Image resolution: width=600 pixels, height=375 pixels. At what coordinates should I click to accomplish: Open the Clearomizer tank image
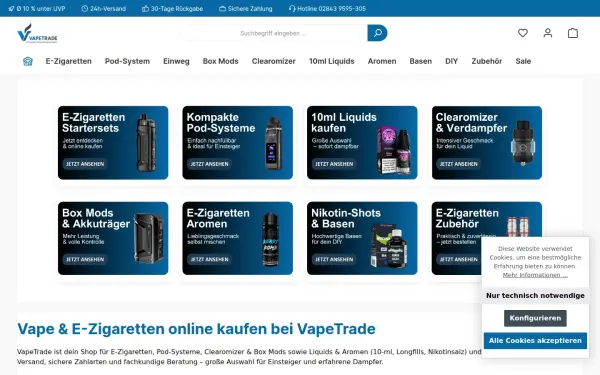tap(523, 142)
